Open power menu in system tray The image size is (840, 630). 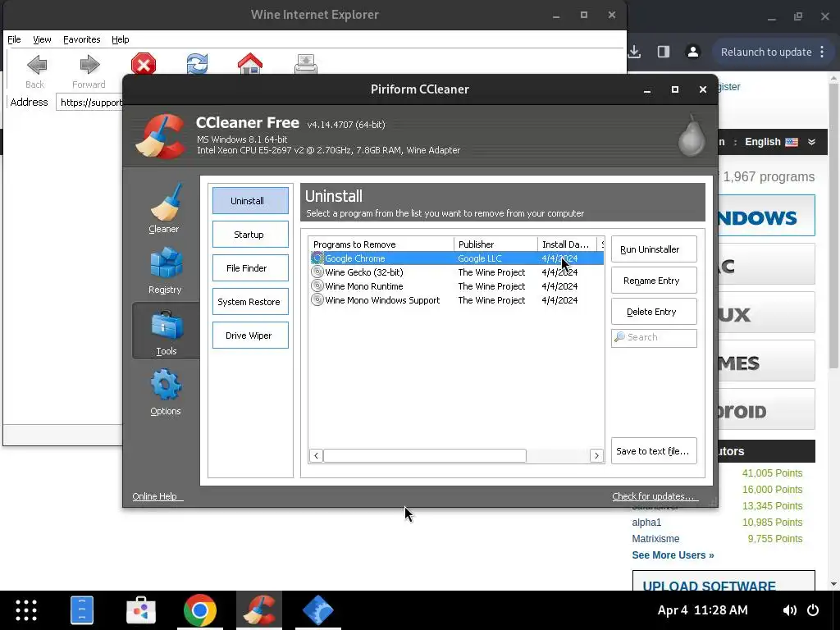click(813, 610)
